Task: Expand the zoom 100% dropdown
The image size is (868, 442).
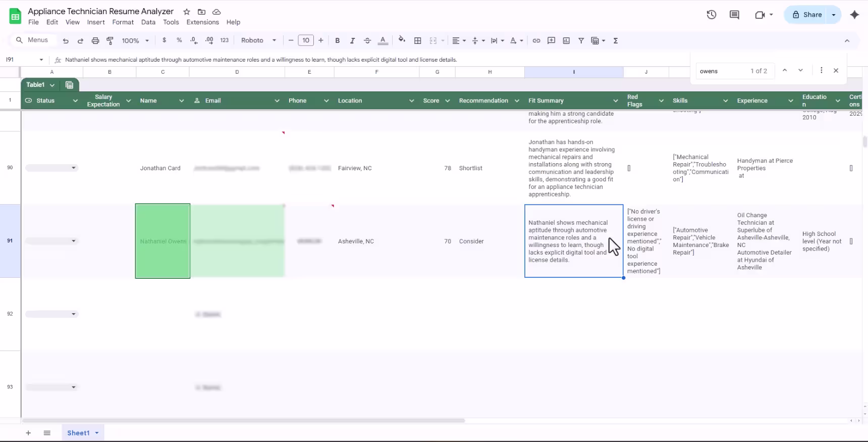Action: pos(135,40)
